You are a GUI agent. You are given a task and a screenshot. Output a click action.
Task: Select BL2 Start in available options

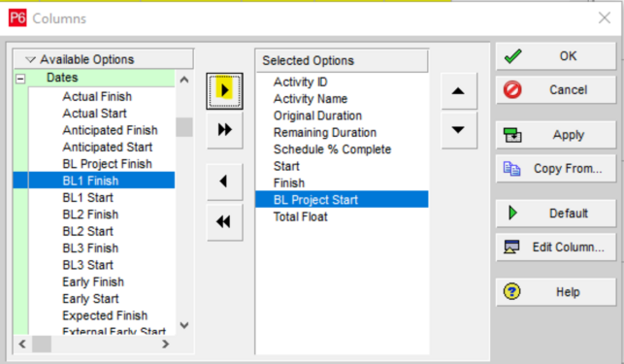click(x=88, y=231)
